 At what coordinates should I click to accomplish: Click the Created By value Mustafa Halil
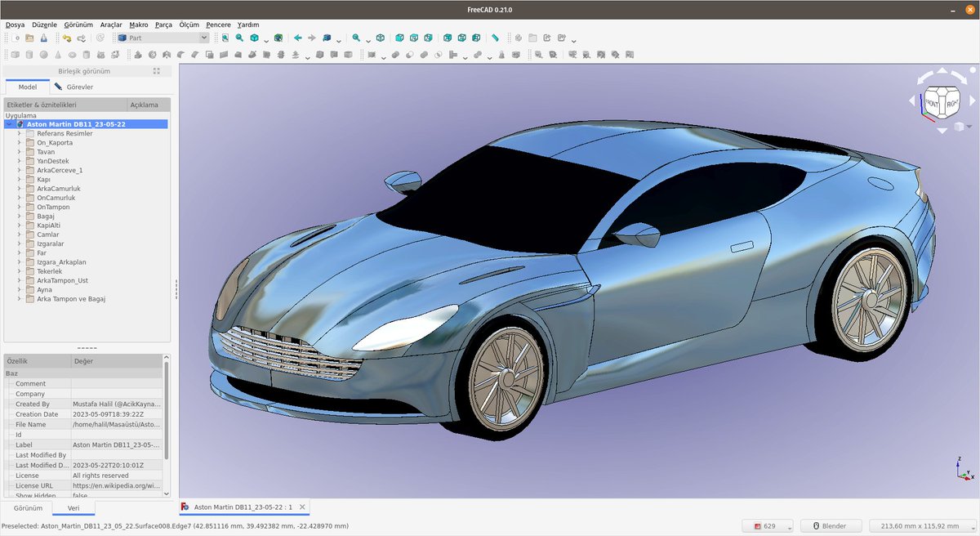pyautogui.click(x=117, y=404)
